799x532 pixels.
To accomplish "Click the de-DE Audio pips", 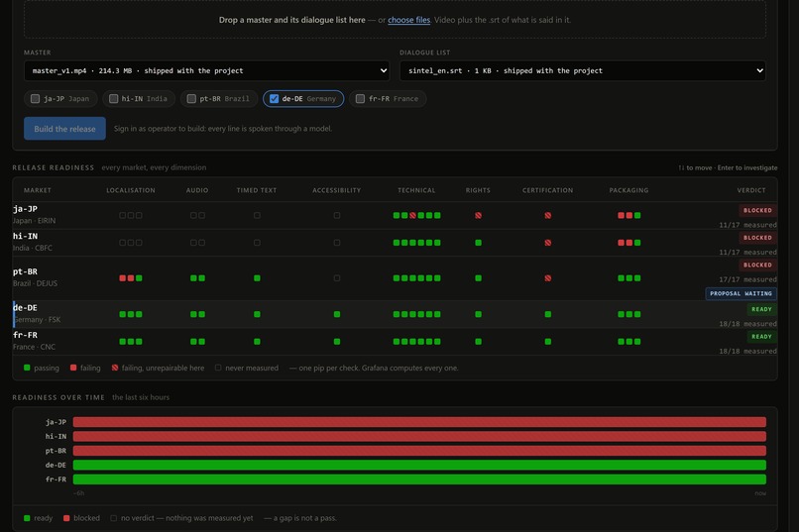I will pos(197,314).
